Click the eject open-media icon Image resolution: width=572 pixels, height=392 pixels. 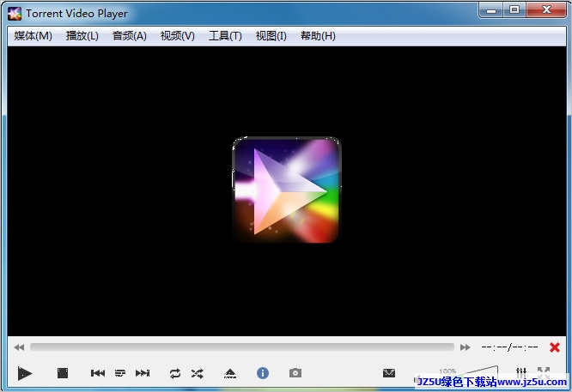tap(230, 373)
